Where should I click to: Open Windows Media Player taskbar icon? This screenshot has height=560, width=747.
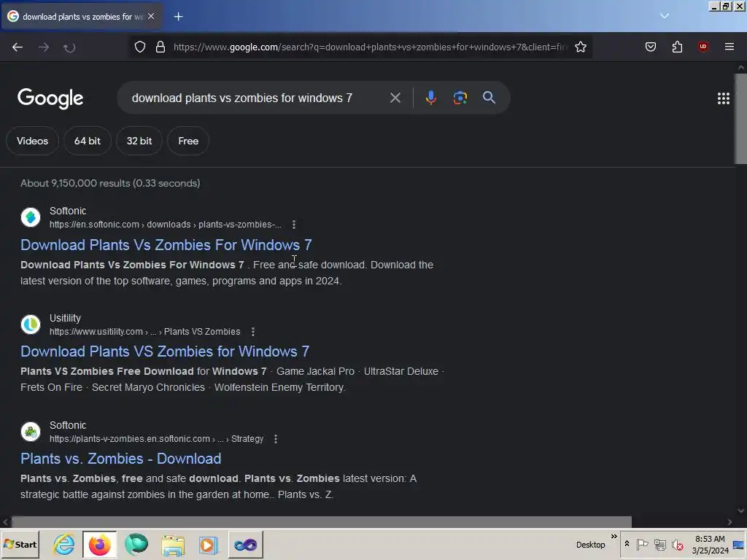point(208,545)
